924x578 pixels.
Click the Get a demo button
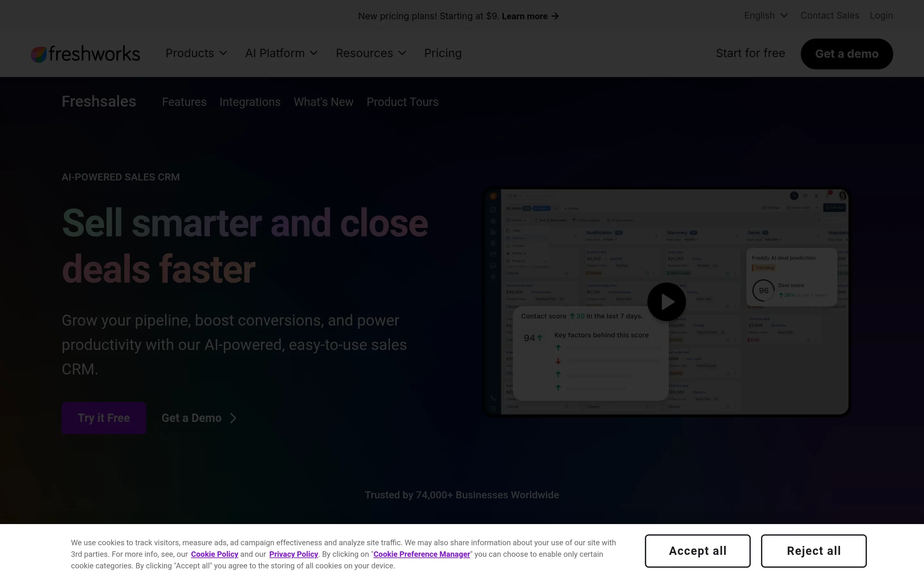click(846, 54)
